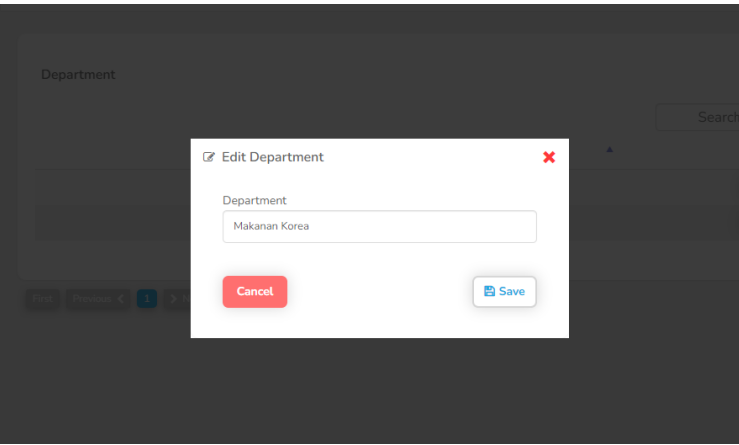Close the Edit Department dialog with red X
739x445 pixels.
click(549, 157)
